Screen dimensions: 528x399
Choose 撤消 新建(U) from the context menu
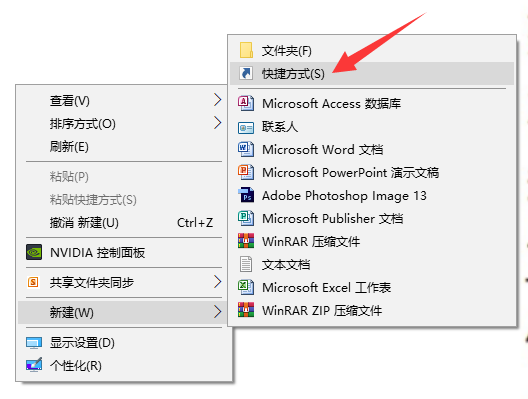click(x=124, y=223)
